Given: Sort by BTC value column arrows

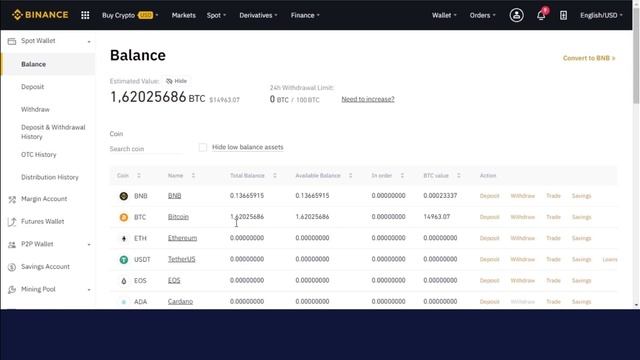Looking at the screenshot, I should pos(458,176).
